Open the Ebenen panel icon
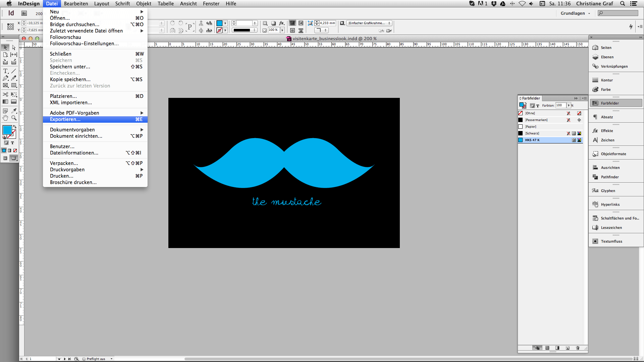The height and width of the screenshot is (362, 644). (x=595, y=57)
